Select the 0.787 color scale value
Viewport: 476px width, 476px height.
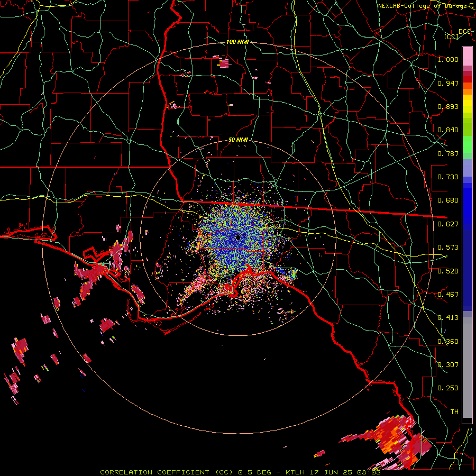click(x=448, y=153)
